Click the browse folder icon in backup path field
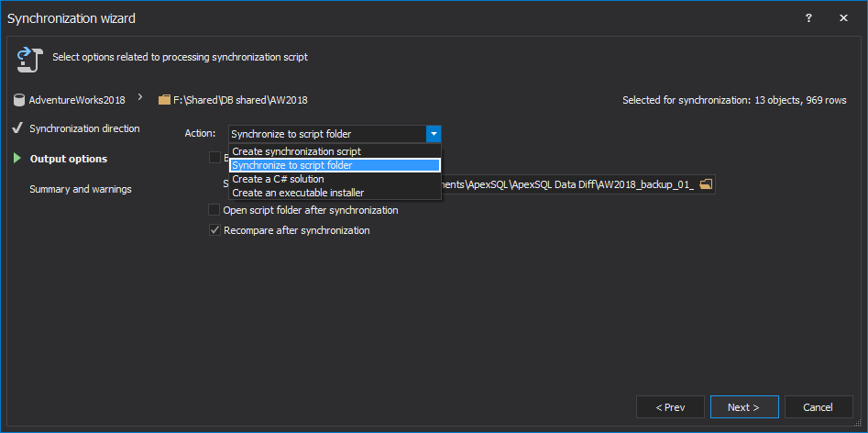Screen dimensions: 868x433 tap(706, 184)
